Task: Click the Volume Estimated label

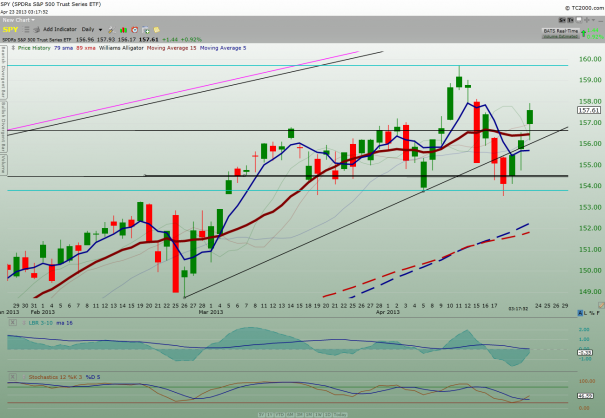Action: [561, 37]
